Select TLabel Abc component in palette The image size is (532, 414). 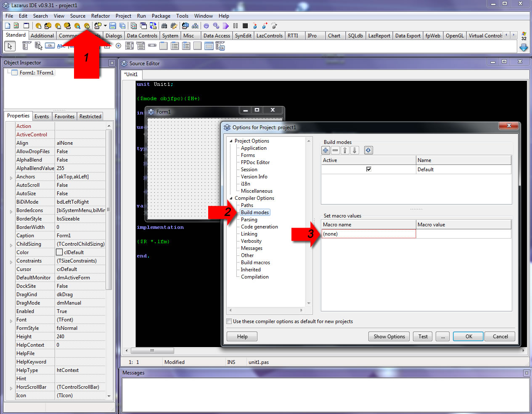tap(61, 46)
